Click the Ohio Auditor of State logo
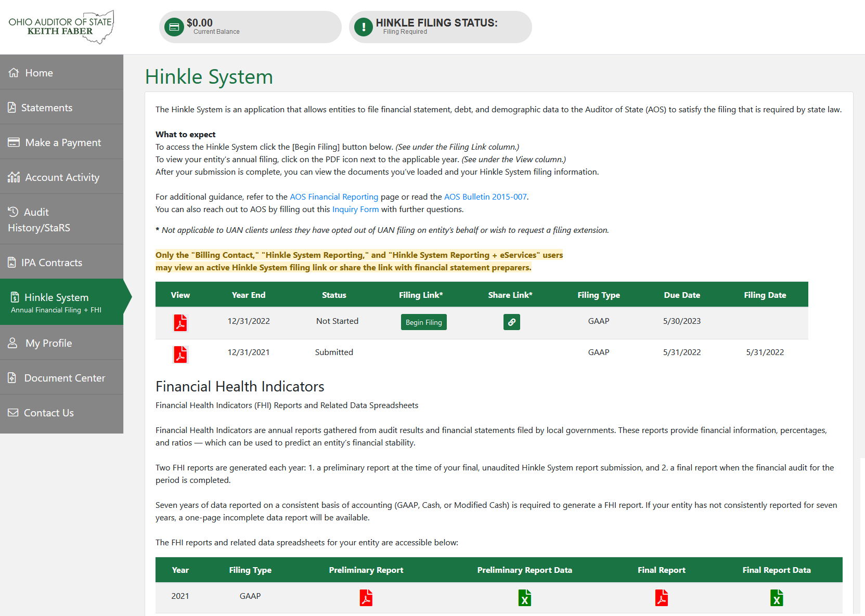Image resolution: width=865 pixels, height=616 pixels. pos(61,27)
